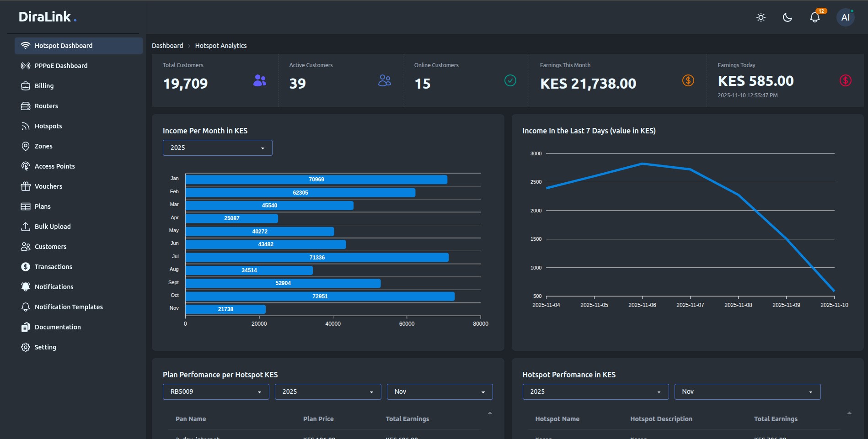Open Bulk Upload using its upload icon
The width and height of the screenshot is (868, 439).
point(26,226)
